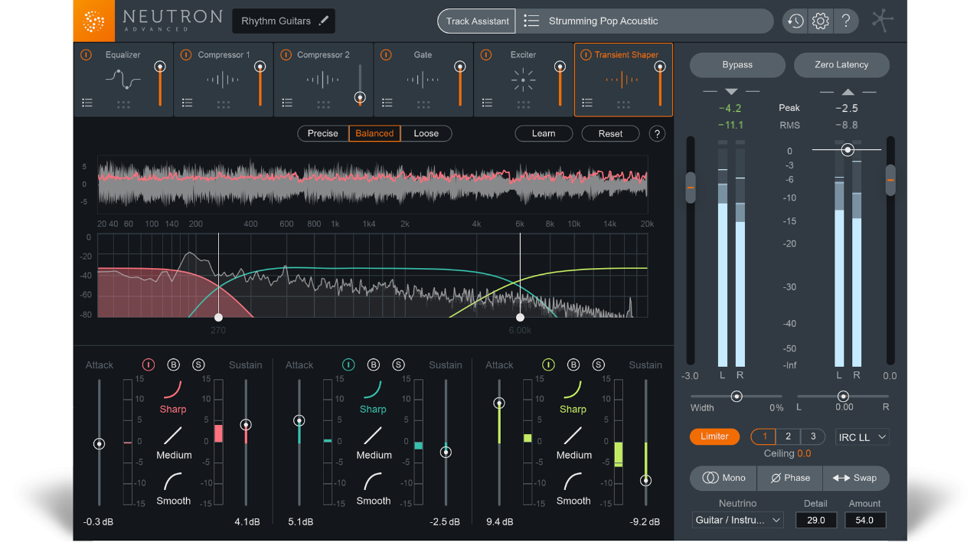980x549 pixels.
Task: Open the Help question mark icon
Action: pyautogui.click(x=846, y=21)
